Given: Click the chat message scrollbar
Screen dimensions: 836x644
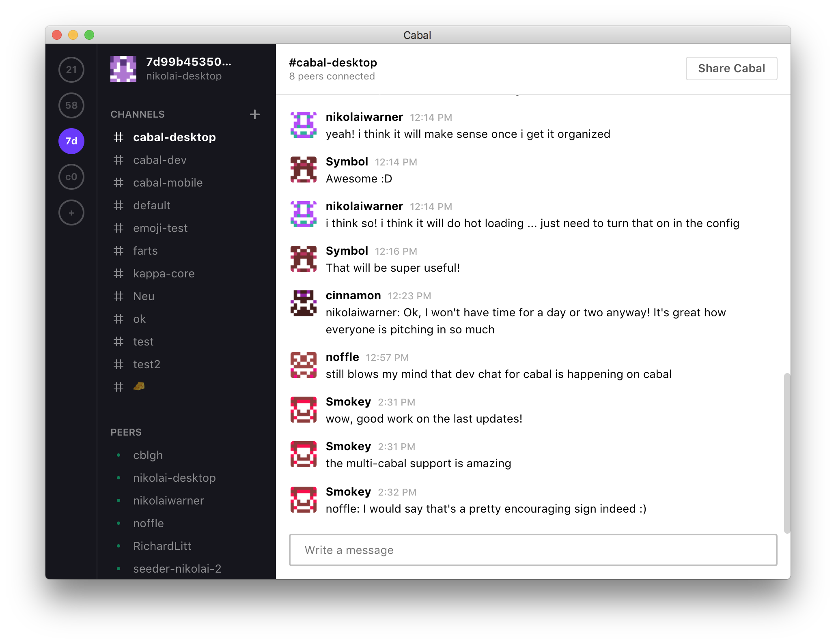Looking at the screenshot, I should [x=787, y=452].
